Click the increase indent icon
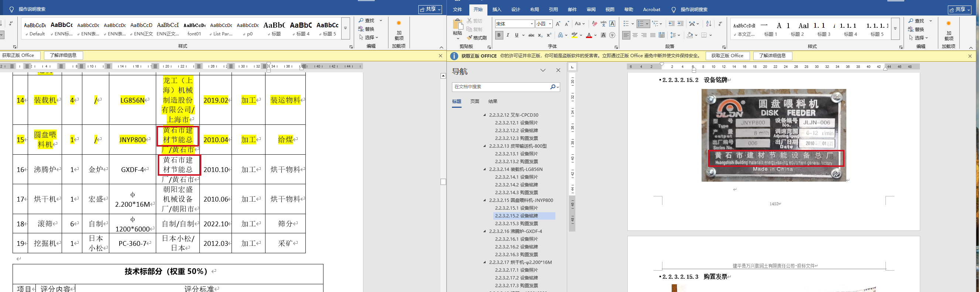Screen dimensions: 980x292 click(681, 24)
